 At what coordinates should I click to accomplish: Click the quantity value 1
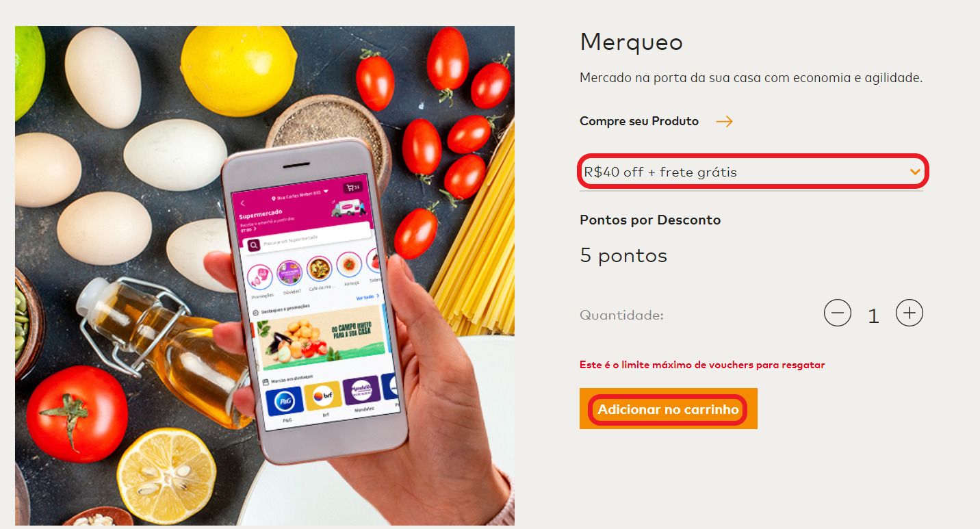[x=873, y=315]
